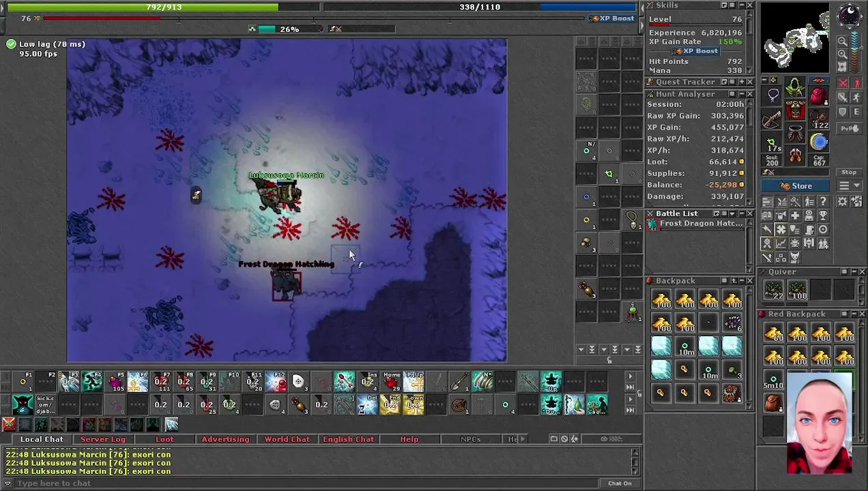Viewport: 868px width, 491px height.
Task: Click the green health bar 792/913
Action: [162, 7]
